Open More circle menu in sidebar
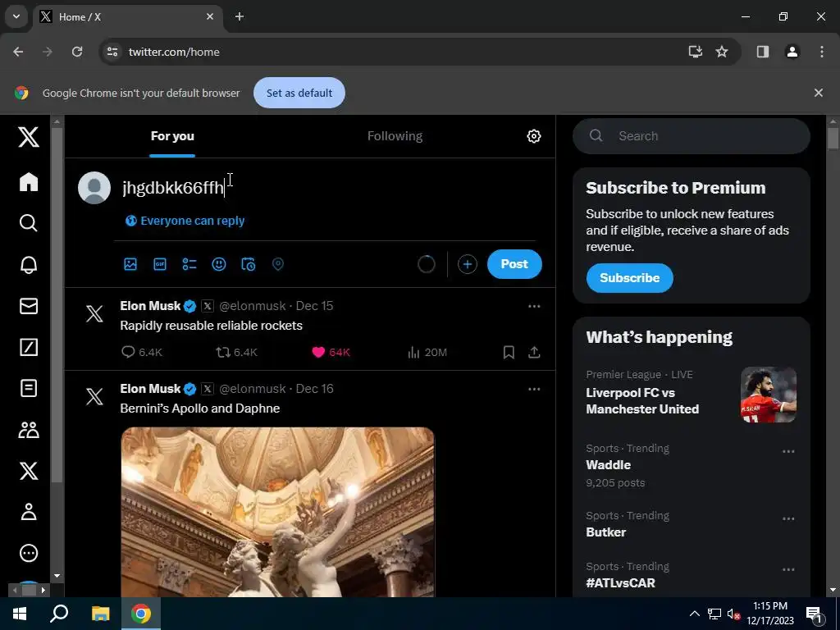840x630 pixels. [29, 553]
